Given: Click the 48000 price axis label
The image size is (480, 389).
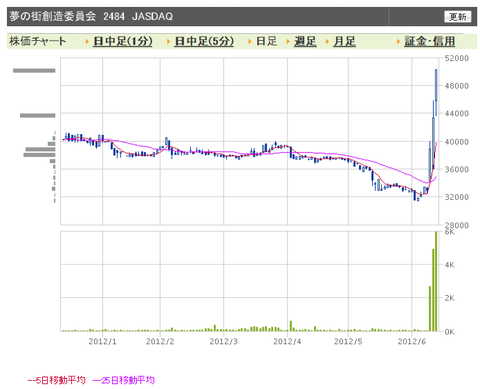Looking at the screenshot, I should point(457,86).
